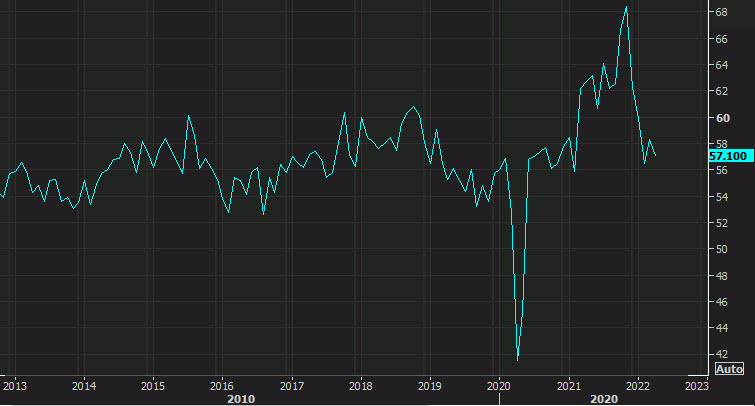
Task: Click the 58 y-axis value
Action: pos(721,144)
